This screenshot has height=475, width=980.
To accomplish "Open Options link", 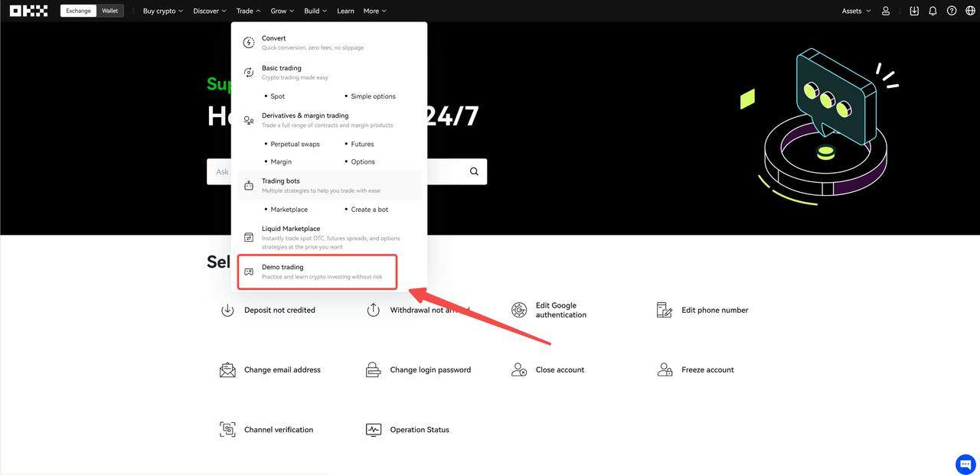I will [x=363, y=161].
